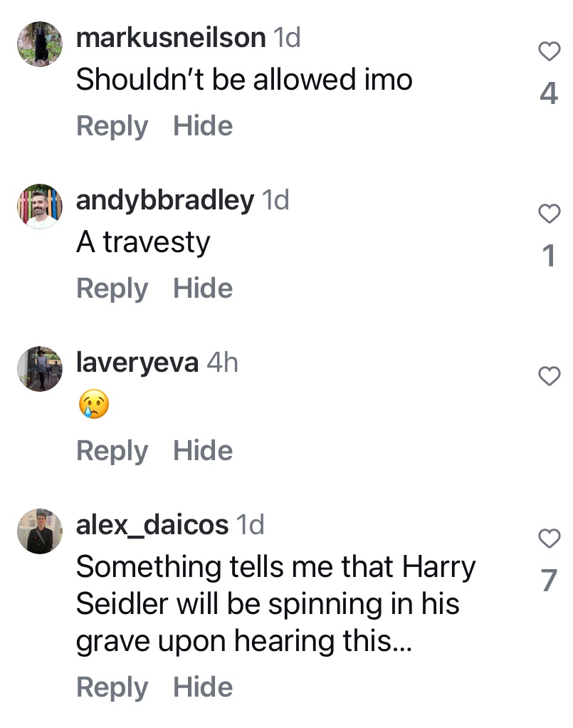Hide the "A travesty" comment

203,288
